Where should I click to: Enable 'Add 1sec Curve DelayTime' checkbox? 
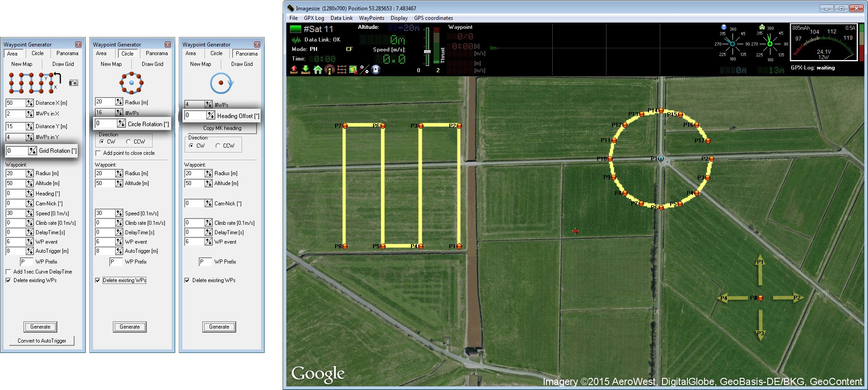(x=9, y=272)
